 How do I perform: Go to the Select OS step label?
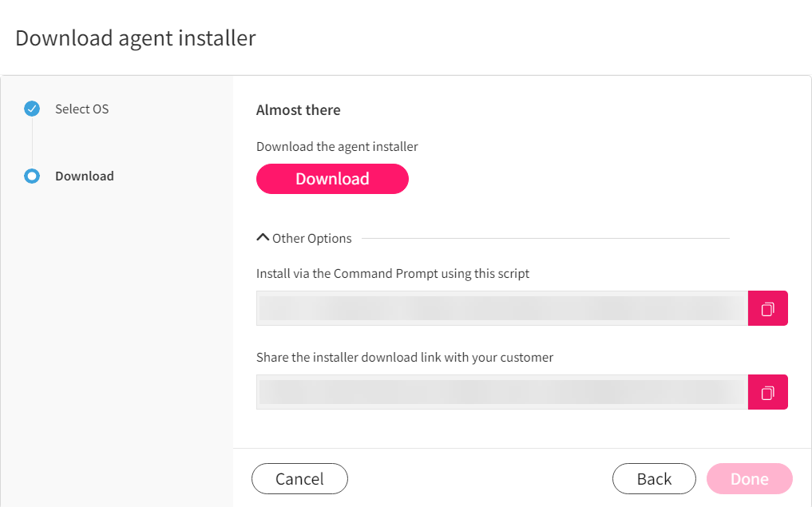point(81,109)
